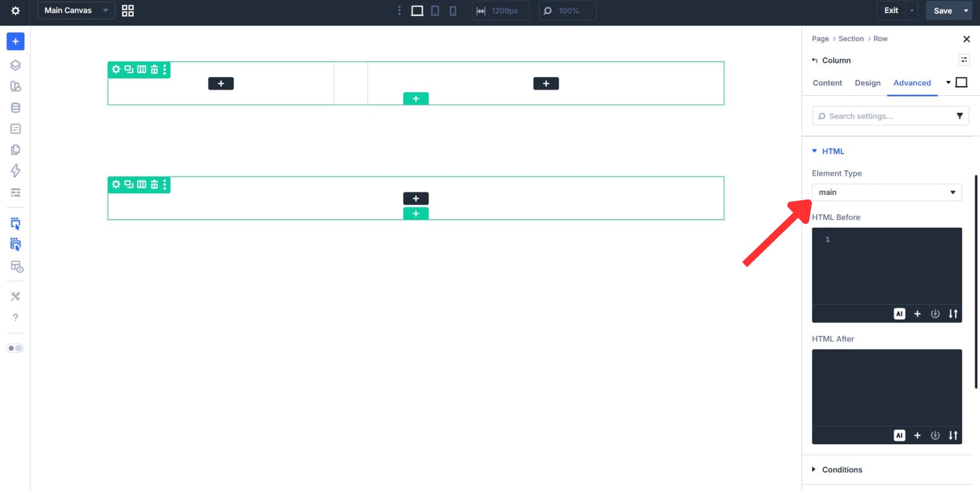This screenshot has width=980, height=490.
Task: Switch to the Design tab
Action: (x=867, y=83)
